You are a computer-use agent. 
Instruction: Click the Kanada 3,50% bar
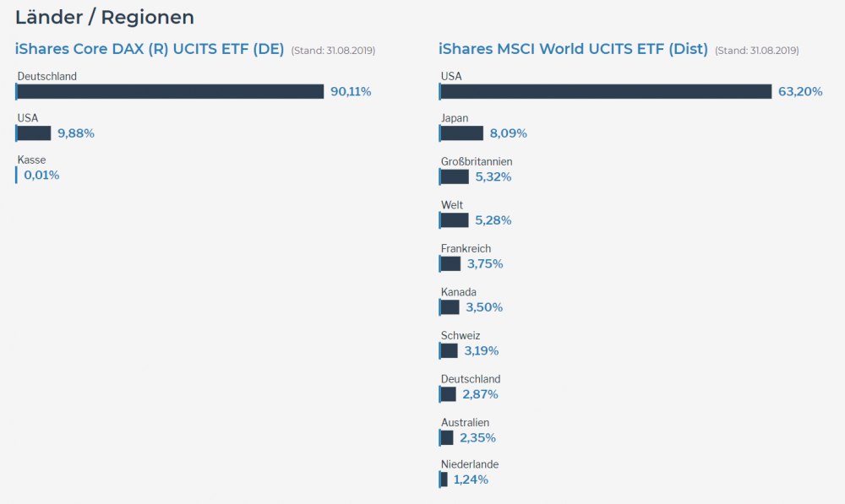point(450,307)
